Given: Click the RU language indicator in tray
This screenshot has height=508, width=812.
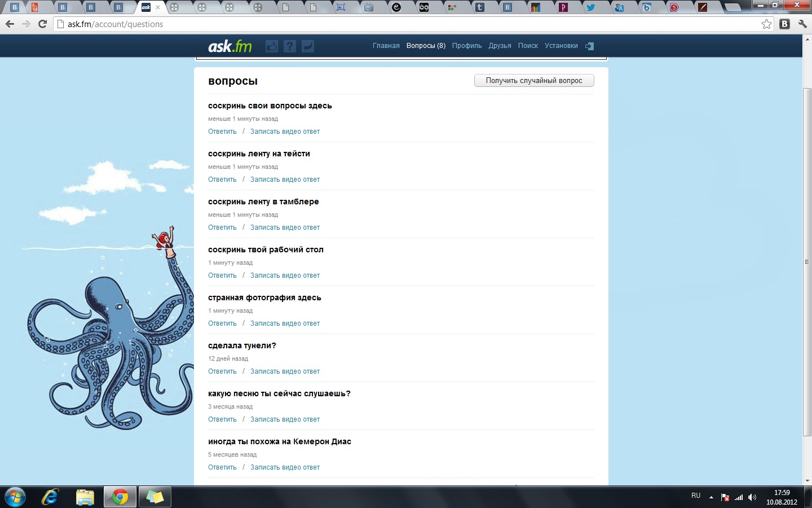Looking at the screenshot, I should [x=696, y=496].
